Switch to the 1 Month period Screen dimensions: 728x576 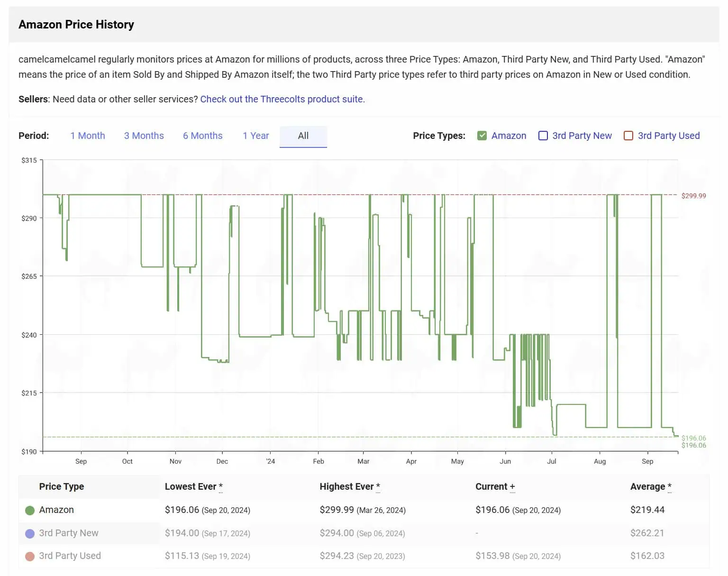click(x=88, y=136)
